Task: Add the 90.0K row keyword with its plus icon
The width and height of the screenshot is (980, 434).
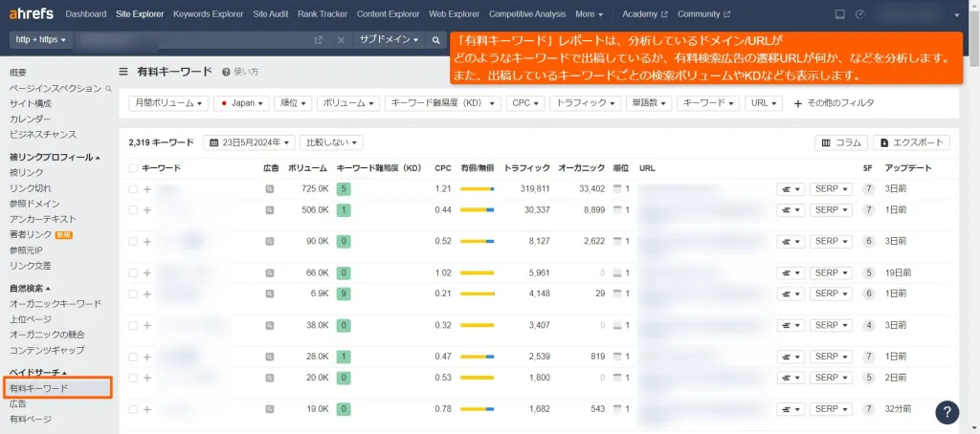Action: [x=147, y=241]
